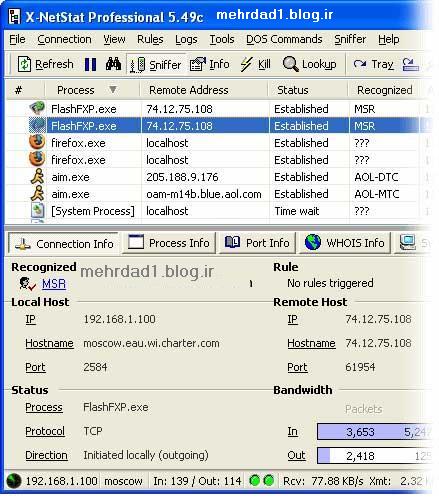Screen dimensions: 439x500
Task: Click the Lookup magnifier button
Action: (x=309, y=64)
